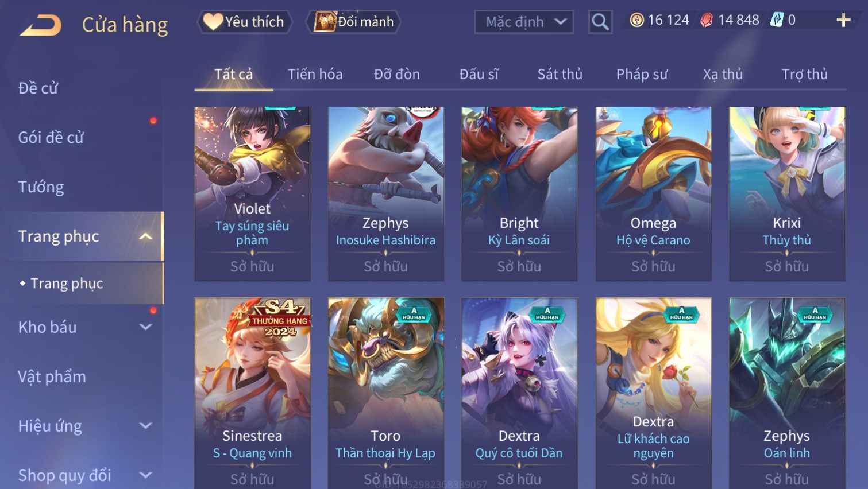Image resolution: width=868 pixels, height=489 pixels.
Task: Expand the Hiệu ứng sidebar section
Action: click(146, 426)
